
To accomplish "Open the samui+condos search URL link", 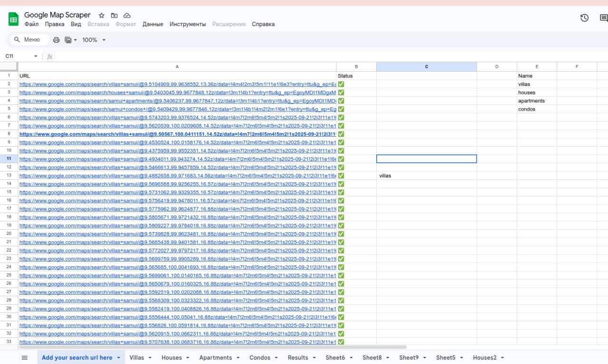I will (178, 109).
